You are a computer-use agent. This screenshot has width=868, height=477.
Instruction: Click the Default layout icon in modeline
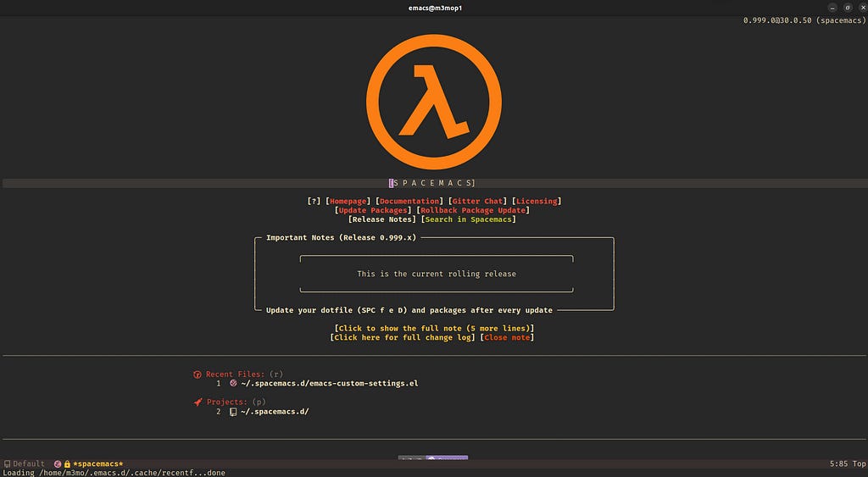click(7, 463)
